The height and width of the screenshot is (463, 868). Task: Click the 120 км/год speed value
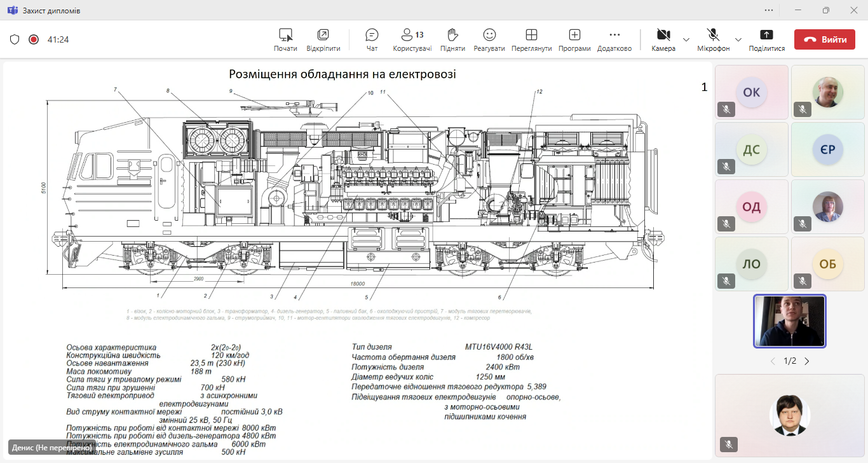(231, 355)
